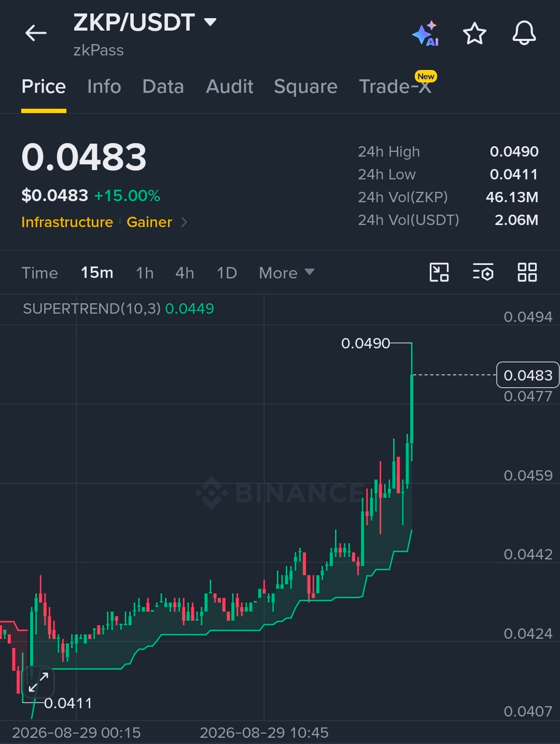The height and width of the screenshot is (744, 560).
Task: Tap the 24h Vol(ZKP) value 46.13M
Action: coord(512,197)
